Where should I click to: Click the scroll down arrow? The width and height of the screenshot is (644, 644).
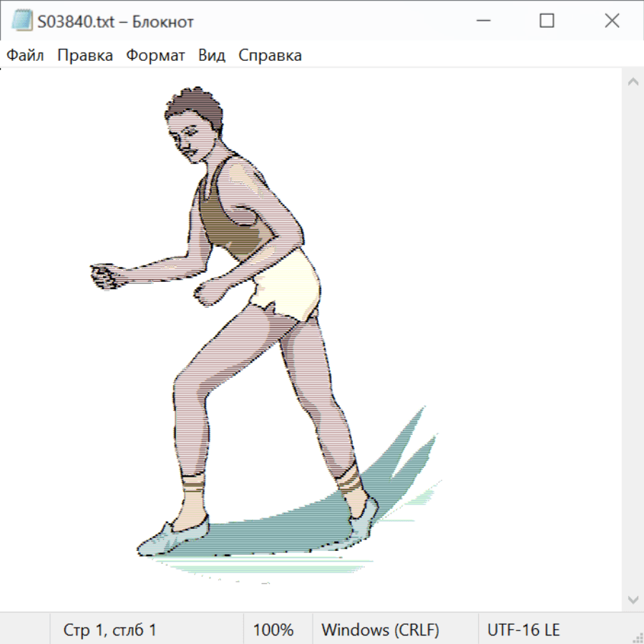tap(633, 599)
